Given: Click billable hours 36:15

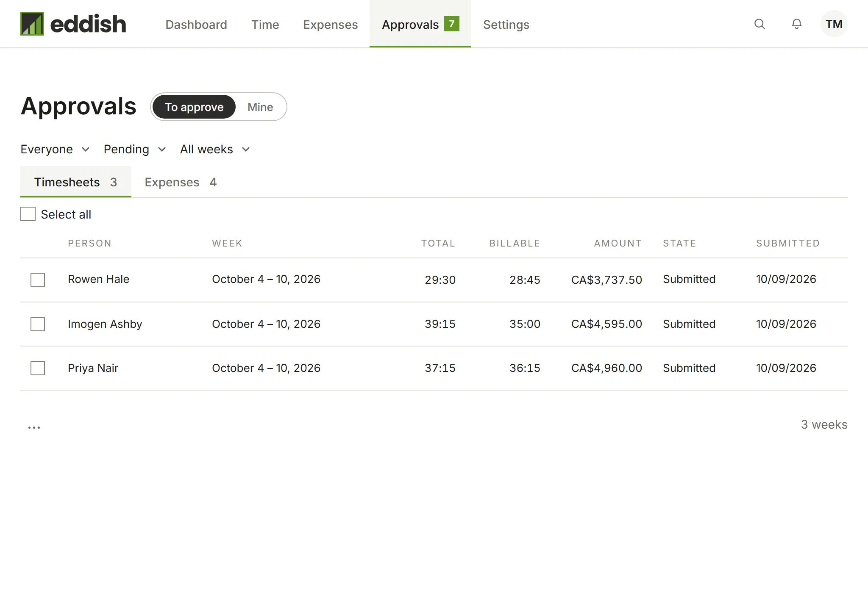Looking at the screenshot, I should coord(525,368).
